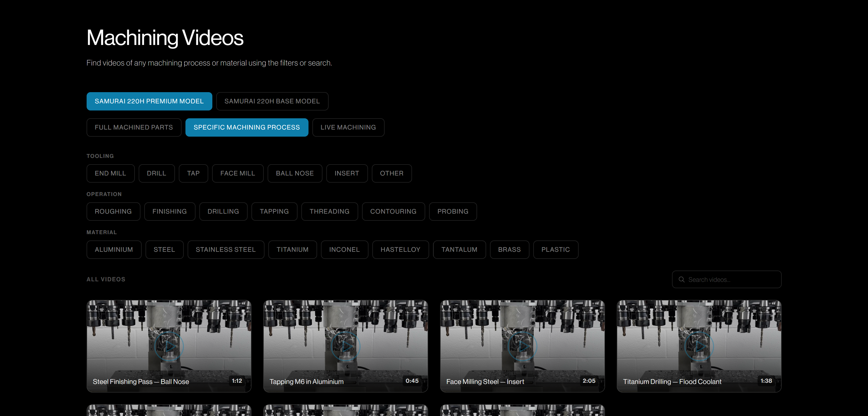
Task: Toggle the Stainless Steel material filter
Action: [x=226, y=250]
